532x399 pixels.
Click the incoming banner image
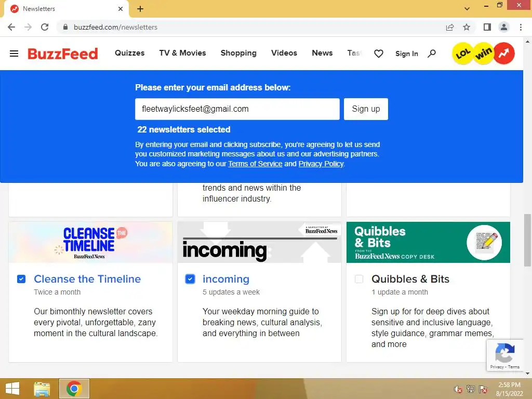point(260,242)
